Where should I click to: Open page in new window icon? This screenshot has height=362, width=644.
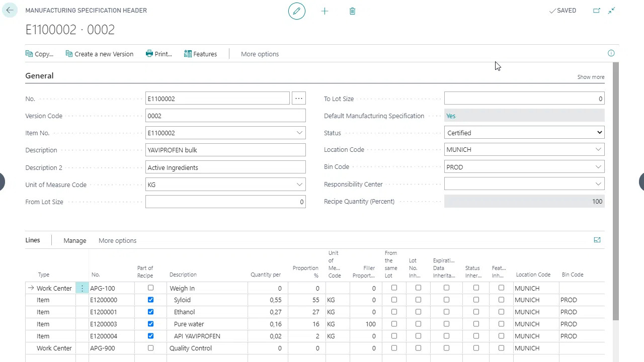tap(597, 11)
